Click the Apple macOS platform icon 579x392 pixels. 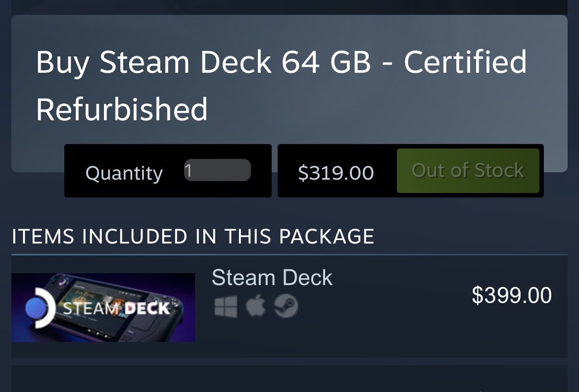click(x=255, y=305)
